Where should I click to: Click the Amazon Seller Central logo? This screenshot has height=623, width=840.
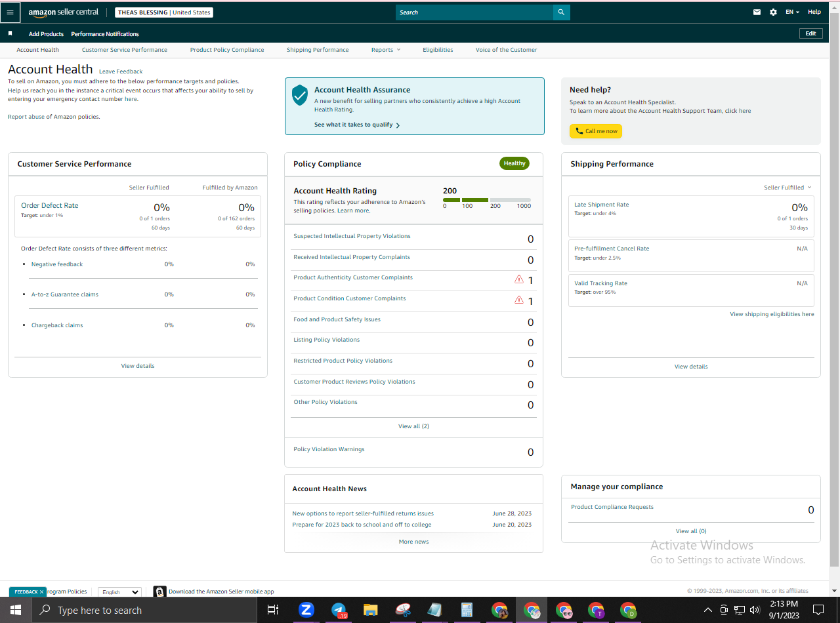pyautogui.click(x=64, y=12)
